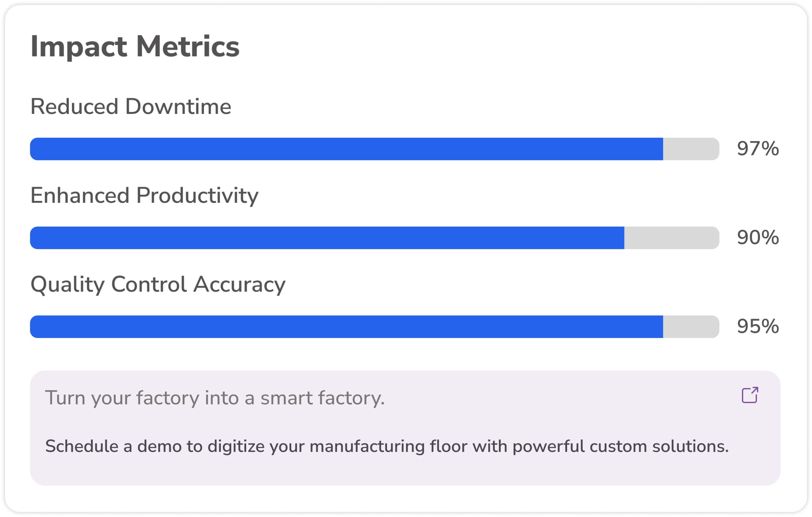Click the Enhanced Productivity label

coord(144,196)
